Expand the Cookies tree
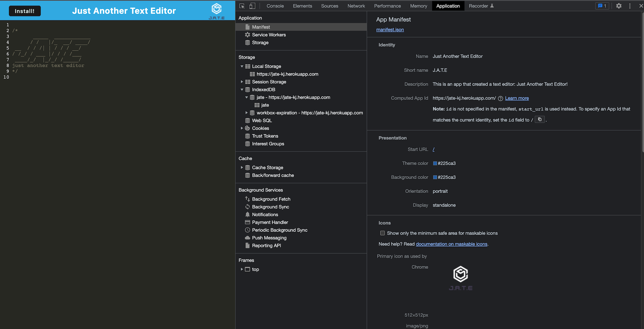Image resolution: width=644 pixels, height=329 pixels. pyautogui.click(x=242, y=128)
